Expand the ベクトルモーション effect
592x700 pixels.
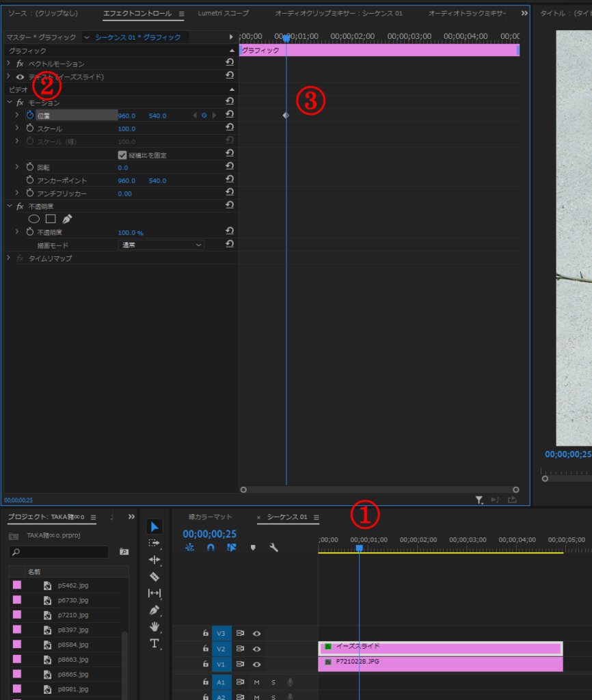click(8, 64)
